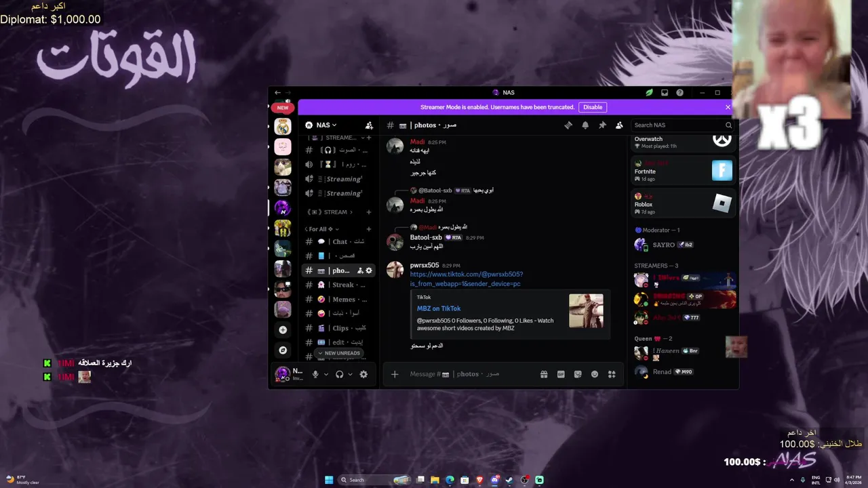Show hidden system tray icons chevron
The width and height of the screenshot is (868, 488).
pos(793,480)
